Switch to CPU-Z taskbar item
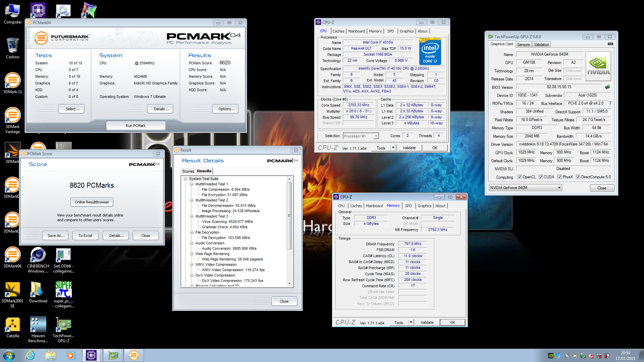Viewport: 644px width, 362px height. (x=91, y=355)
